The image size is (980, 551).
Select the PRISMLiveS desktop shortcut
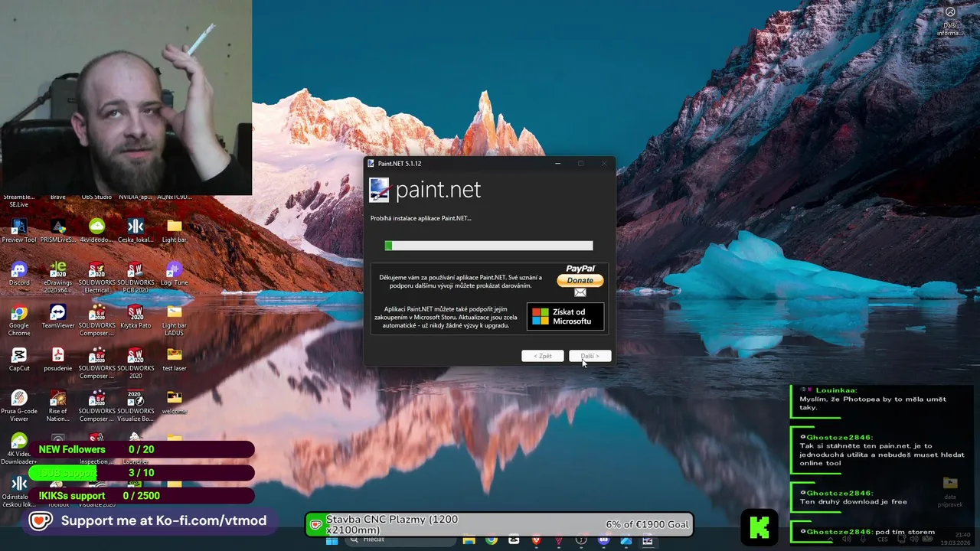[x=58, y=230]
